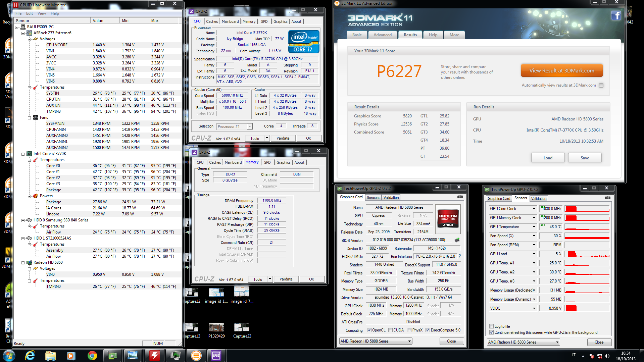Toggle the PhysX checkbox in GPU-Z
This screenshot has width=644, height=362.
point(409,330)
